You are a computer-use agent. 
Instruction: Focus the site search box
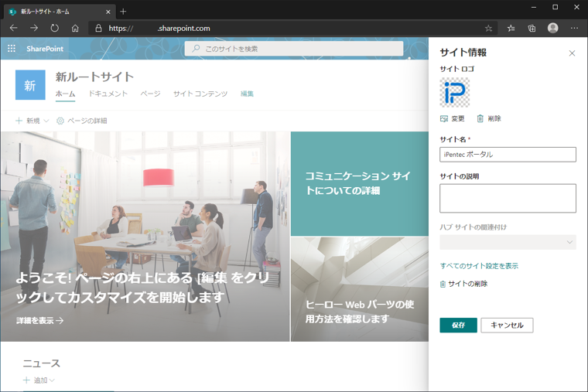[294, 49]
